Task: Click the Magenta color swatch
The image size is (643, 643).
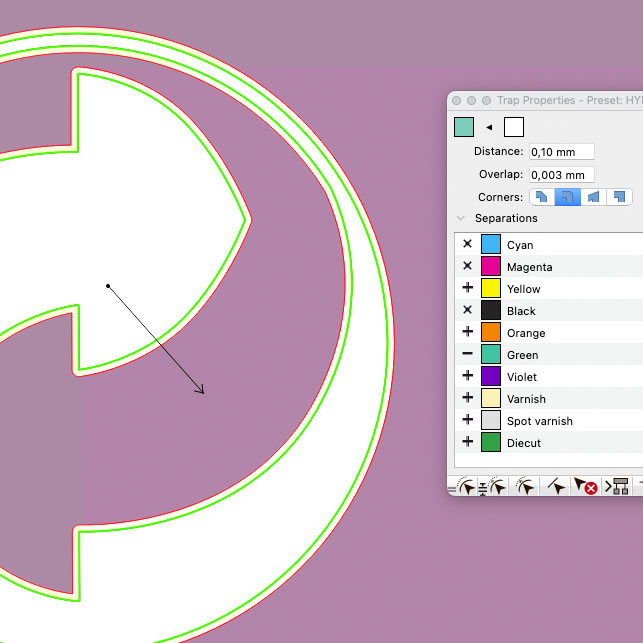Action: coord(491,266)
